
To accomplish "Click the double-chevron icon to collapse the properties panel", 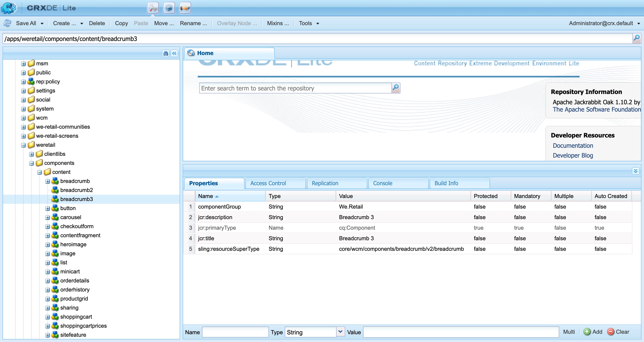I will pos(635,171).
